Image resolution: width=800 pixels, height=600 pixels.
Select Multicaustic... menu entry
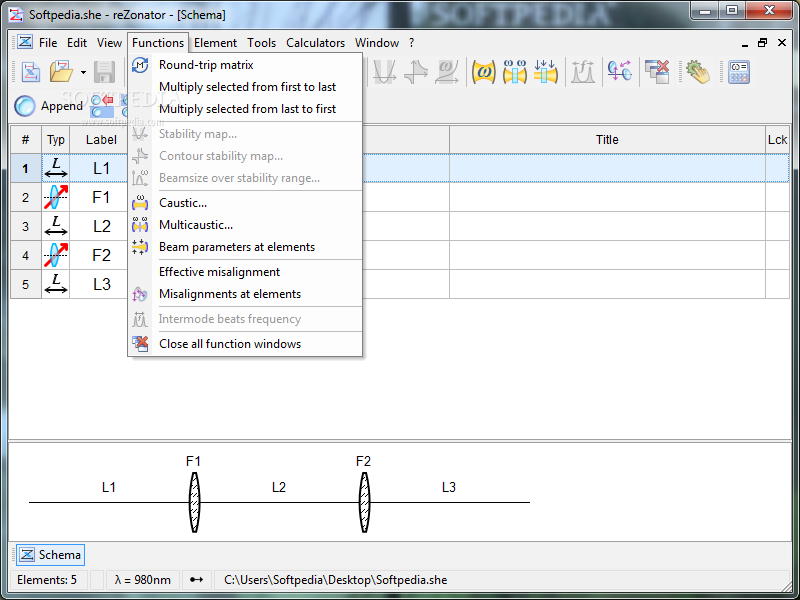point(245,224)
